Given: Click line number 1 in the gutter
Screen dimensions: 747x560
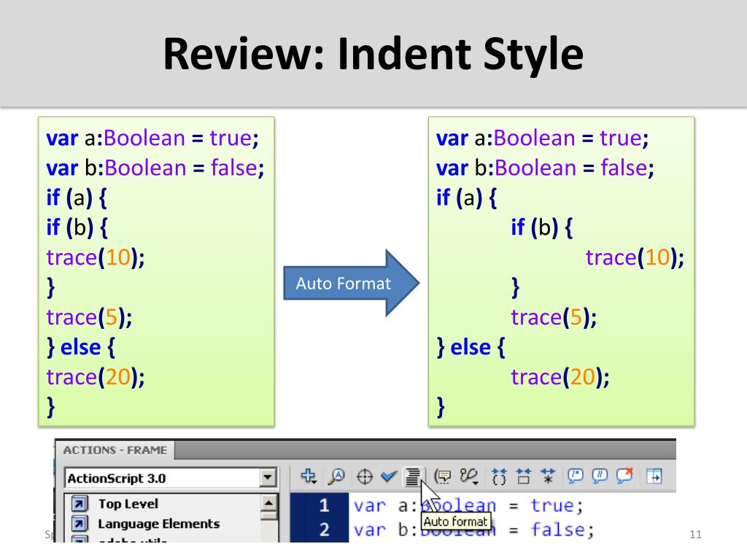Looking at the screenshot, I should [x=324, y=505].
